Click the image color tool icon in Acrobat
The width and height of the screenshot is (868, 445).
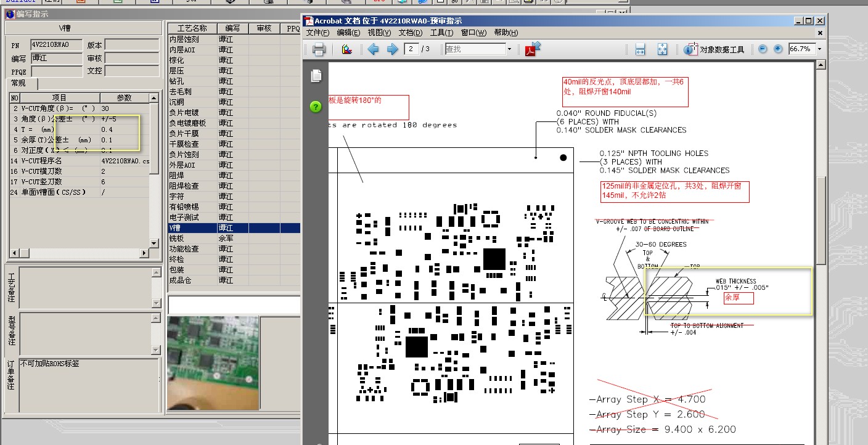click(346, 49)
